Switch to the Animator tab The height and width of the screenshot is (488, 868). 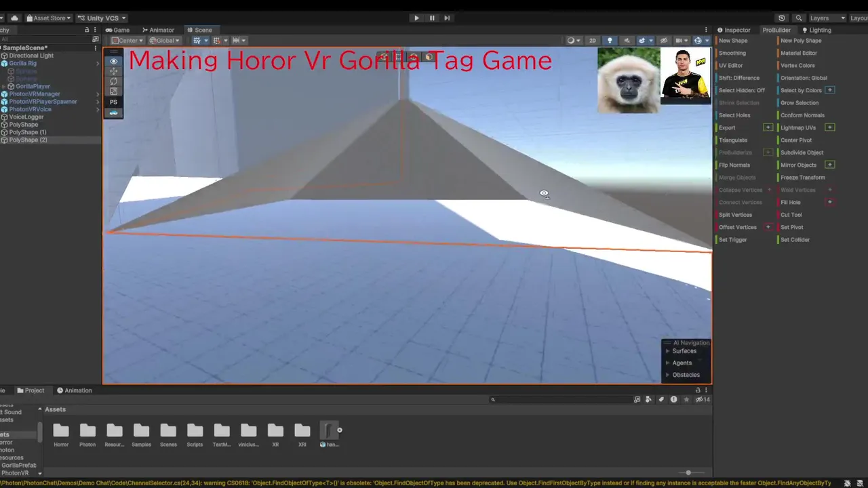tap(158, 30)
